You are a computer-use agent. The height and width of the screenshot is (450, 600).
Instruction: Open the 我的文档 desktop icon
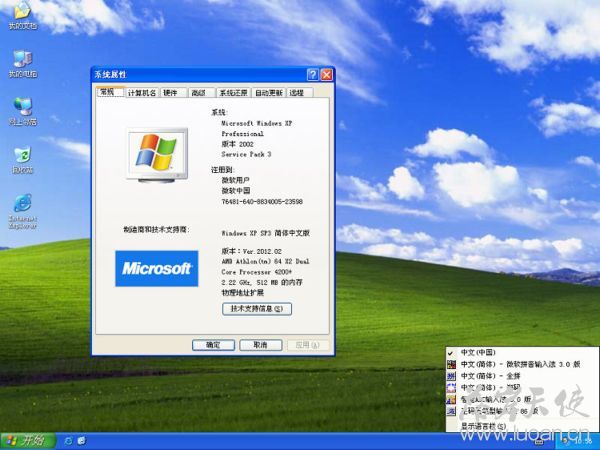(22, 15)
